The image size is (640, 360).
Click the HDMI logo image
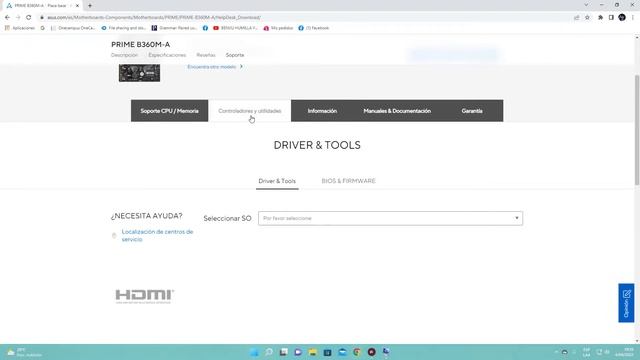point(144,296)
